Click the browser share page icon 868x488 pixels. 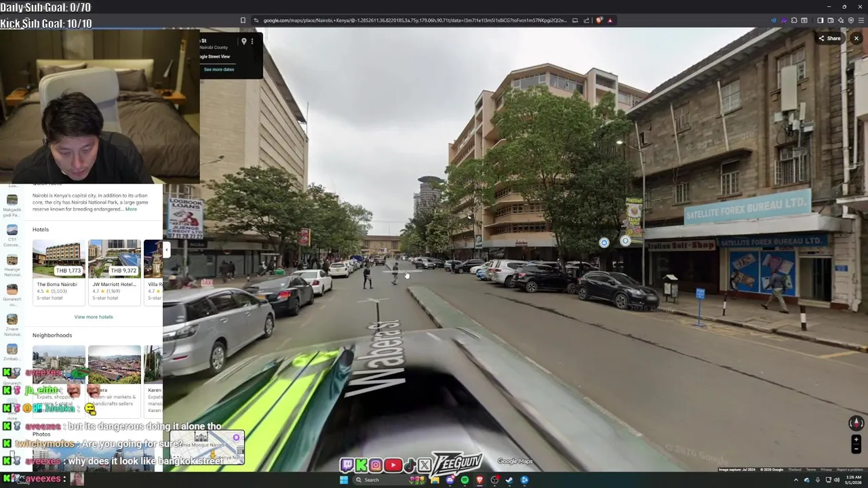coord(587,20)
